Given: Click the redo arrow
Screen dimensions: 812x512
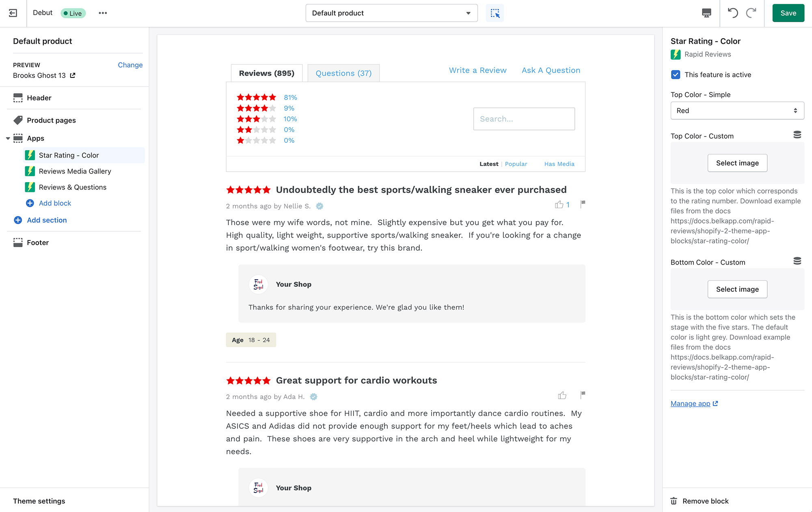Looking at the screenshot, I should pyautogui.click(x=751, y=13).
